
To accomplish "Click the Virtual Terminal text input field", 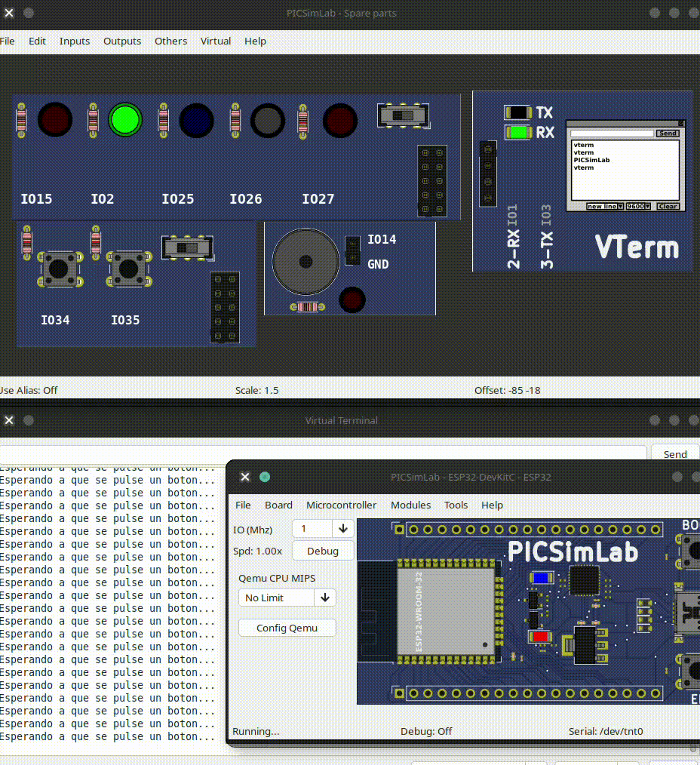I will 323,454.
